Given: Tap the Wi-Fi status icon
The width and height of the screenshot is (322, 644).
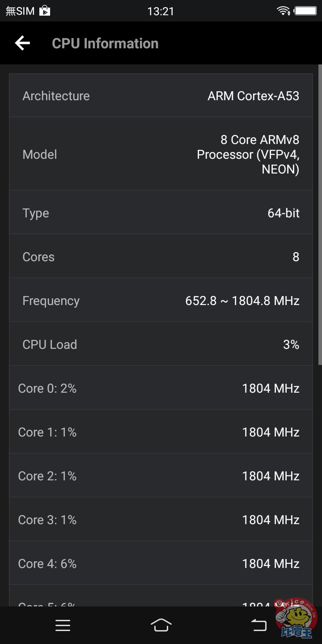Looking at the screenshot, I should coord(283,11).
